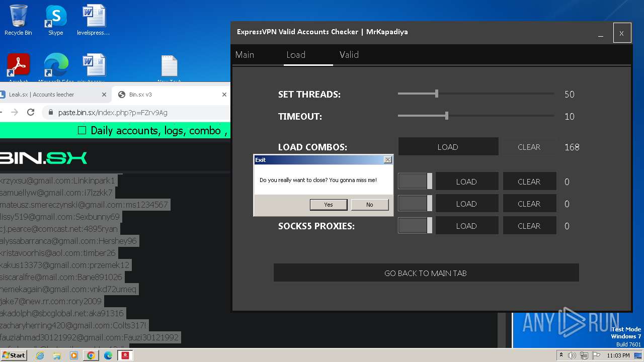The width and height of the screenshot is (644, 362).
Task: Cancel exit with the No button
Action: point(370,205)
